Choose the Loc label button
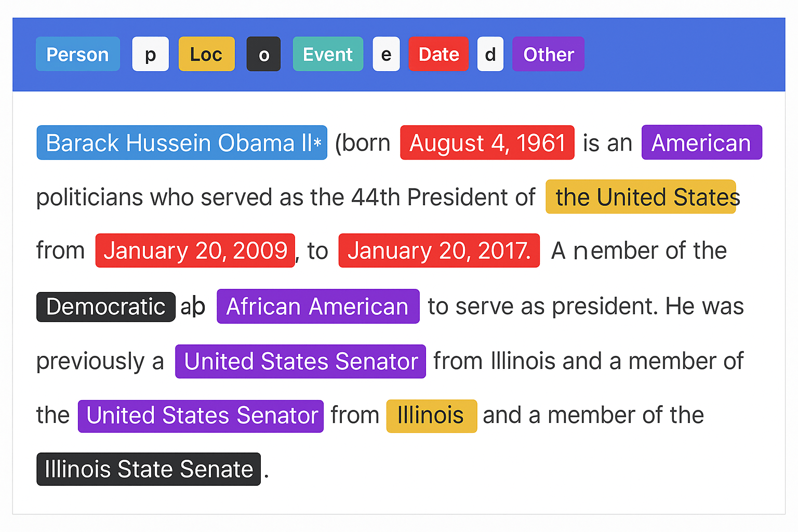Viewport: 798px width, 532px height. [x=206, y=54]
